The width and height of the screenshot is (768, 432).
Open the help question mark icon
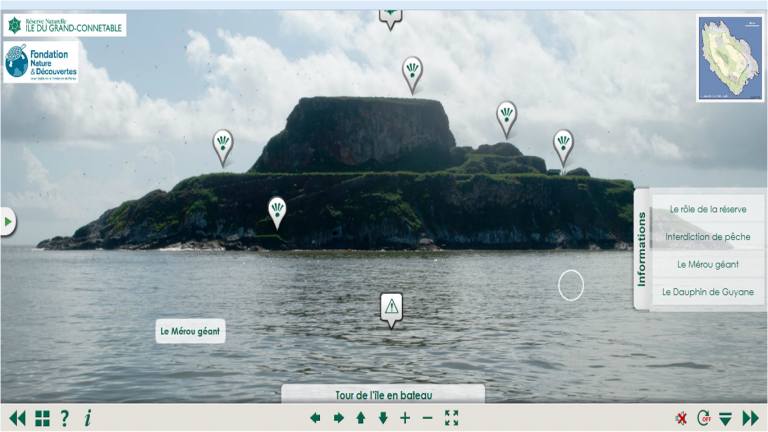pyautogui.click(x=65, y=418)
